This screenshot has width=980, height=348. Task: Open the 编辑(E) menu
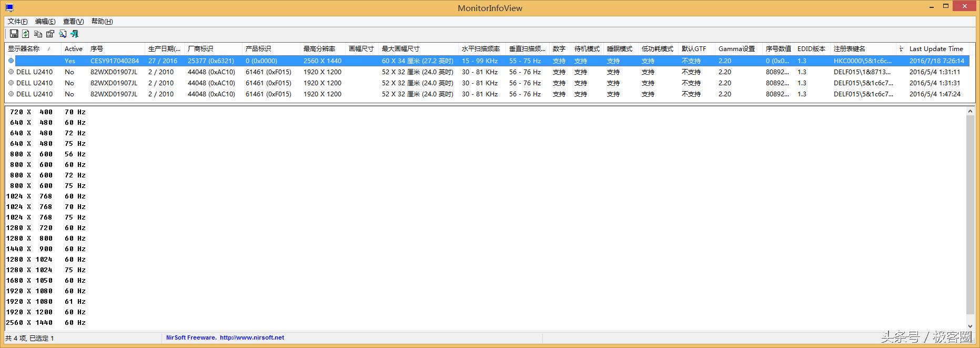click(x=45, y=22)
